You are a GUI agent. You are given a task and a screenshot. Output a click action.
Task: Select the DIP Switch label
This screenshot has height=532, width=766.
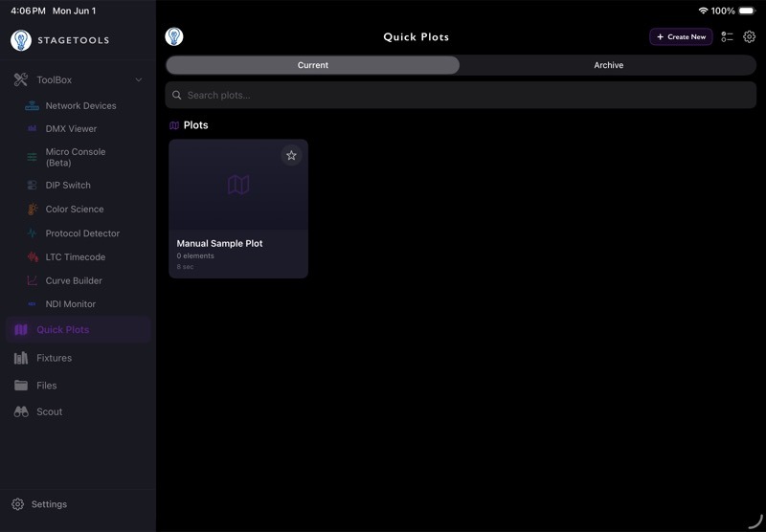[x=68, y=185]
